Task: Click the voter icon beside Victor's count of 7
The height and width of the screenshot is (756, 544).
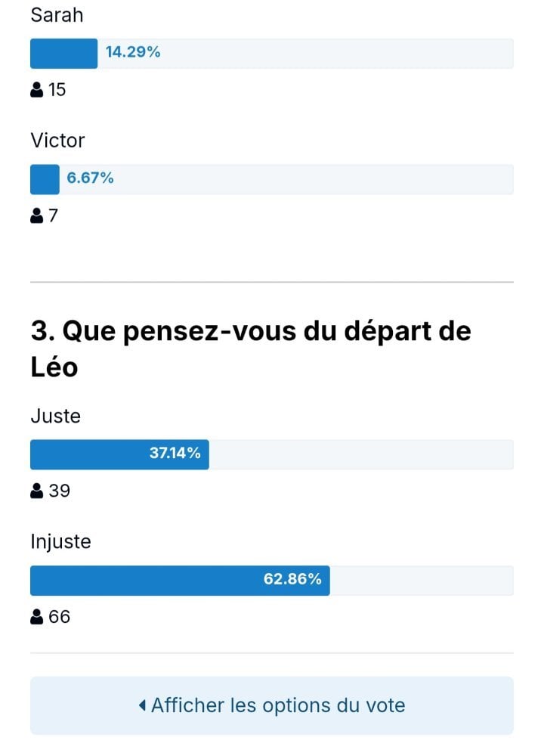Action: (36, 215)
